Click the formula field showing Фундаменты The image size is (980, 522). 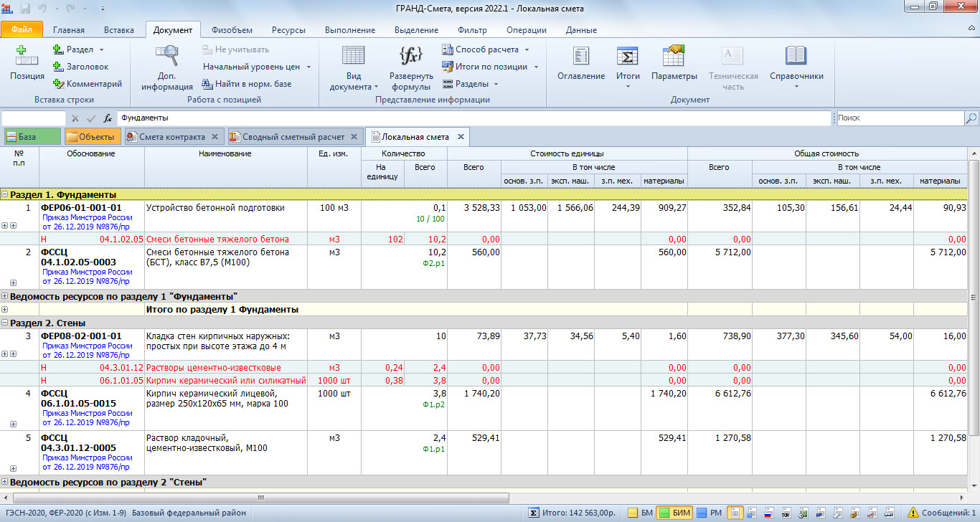pyautogui.click(x=473, y=118)
